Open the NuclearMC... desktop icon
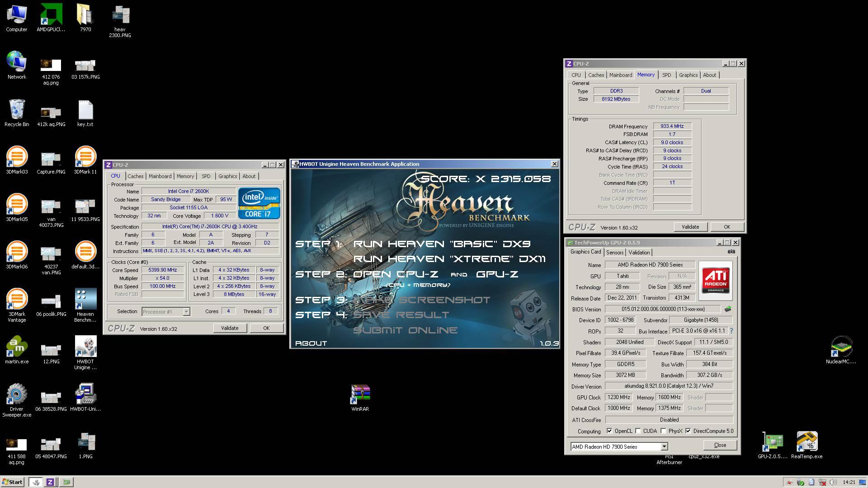Viewport: 868px width, 488px height. (x=841, y=350)
